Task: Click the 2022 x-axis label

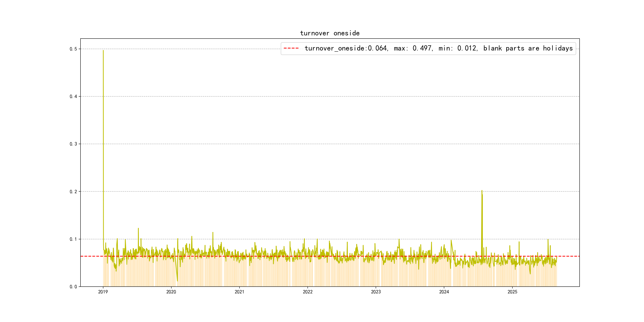Action: pyautogui.click(x=308, y=292)
